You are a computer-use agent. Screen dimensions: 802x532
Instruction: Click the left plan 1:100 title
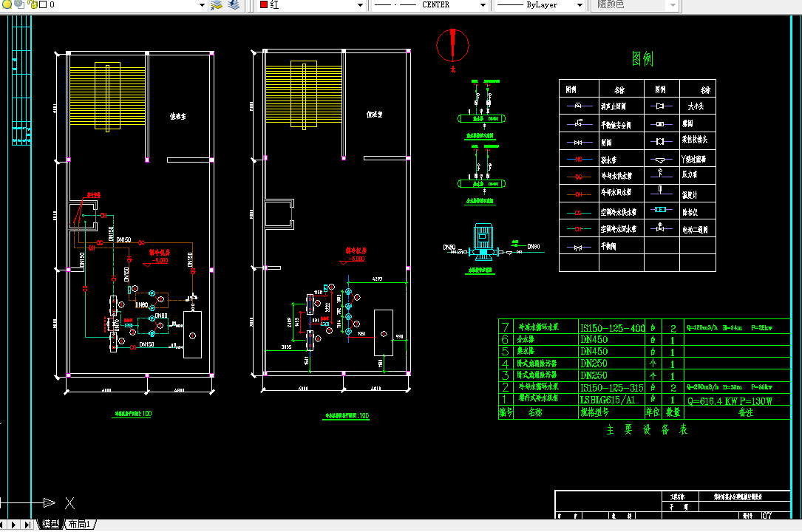(x=132, y=414)
